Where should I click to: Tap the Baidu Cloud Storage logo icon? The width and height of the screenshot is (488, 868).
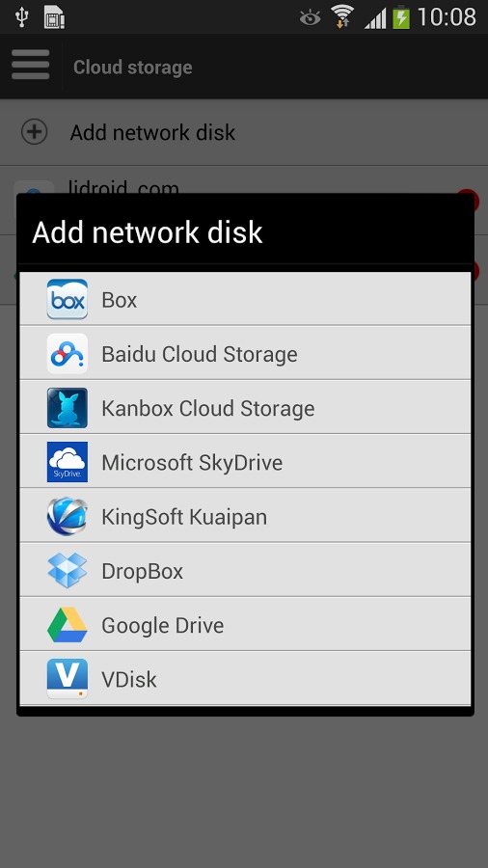67,353
